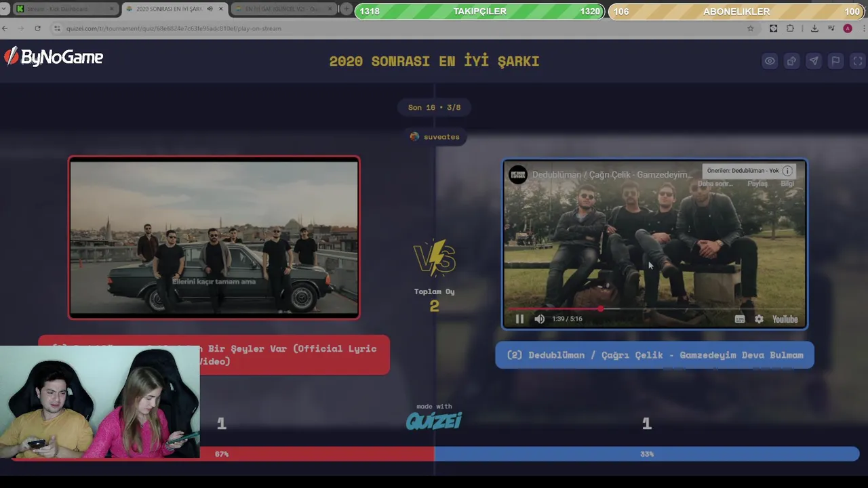
Task: Open Dedublüman video title link
Action: [612, 175]
